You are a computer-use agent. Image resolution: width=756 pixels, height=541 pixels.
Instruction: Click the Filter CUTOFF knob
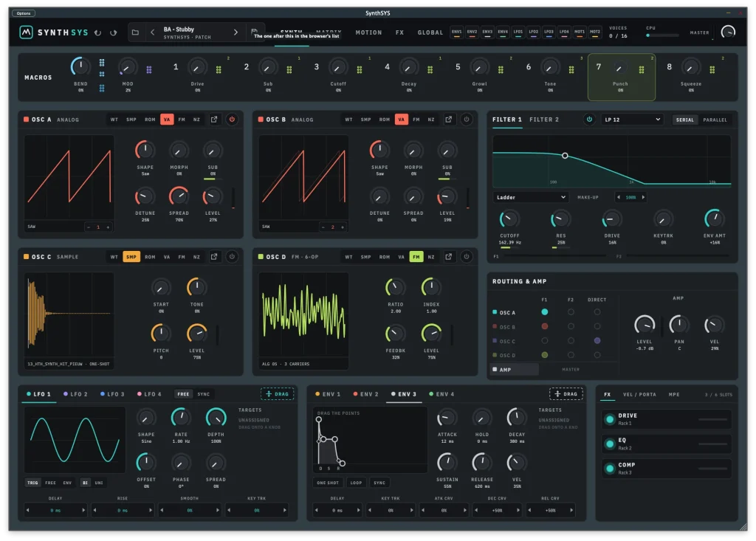pyautogui.click(x=509, y=219)
